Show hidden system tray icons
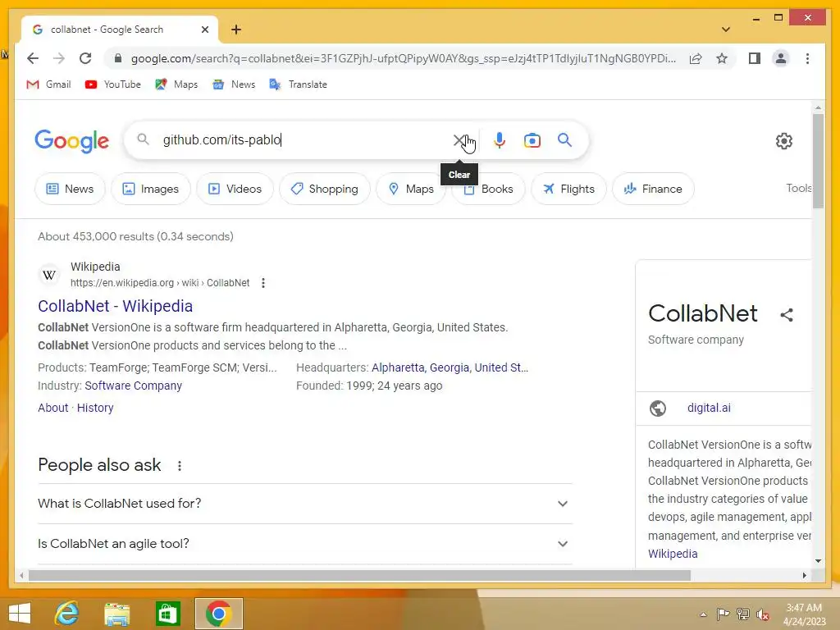Viewport: 840px width, 630px height. (x=703, y=614)
